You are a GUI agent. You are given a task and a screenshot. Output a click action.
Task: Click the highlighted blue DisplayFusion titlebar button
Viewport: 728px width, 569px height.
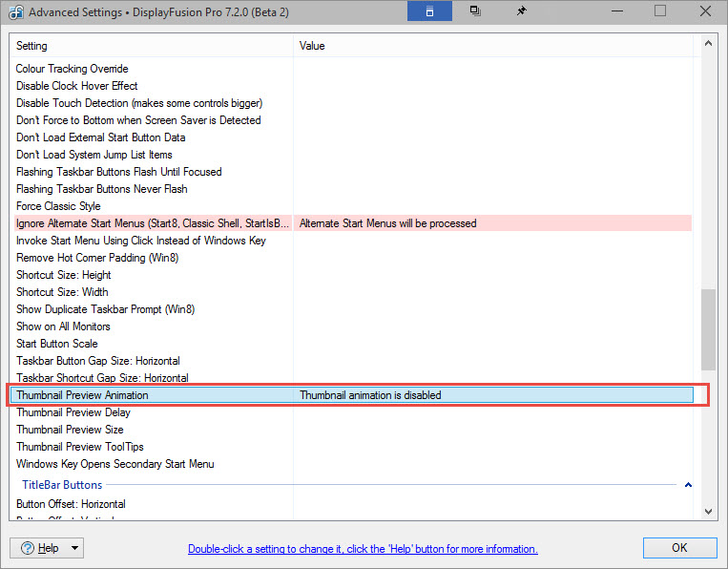click(x=429, y=11)
